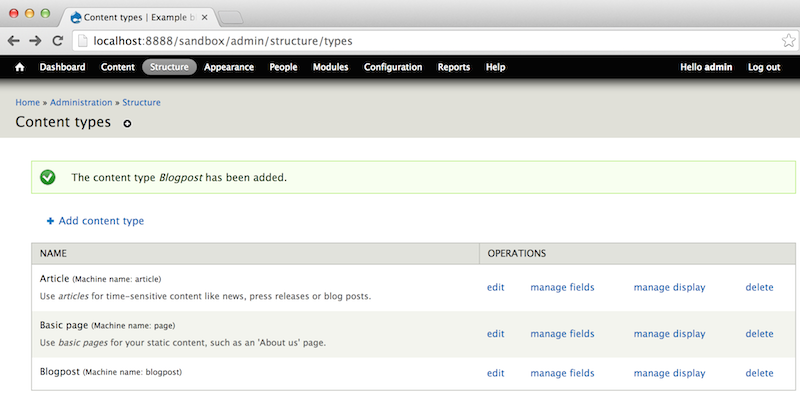
Task: Open a new browser tab
Action: (x=231, y=18)
